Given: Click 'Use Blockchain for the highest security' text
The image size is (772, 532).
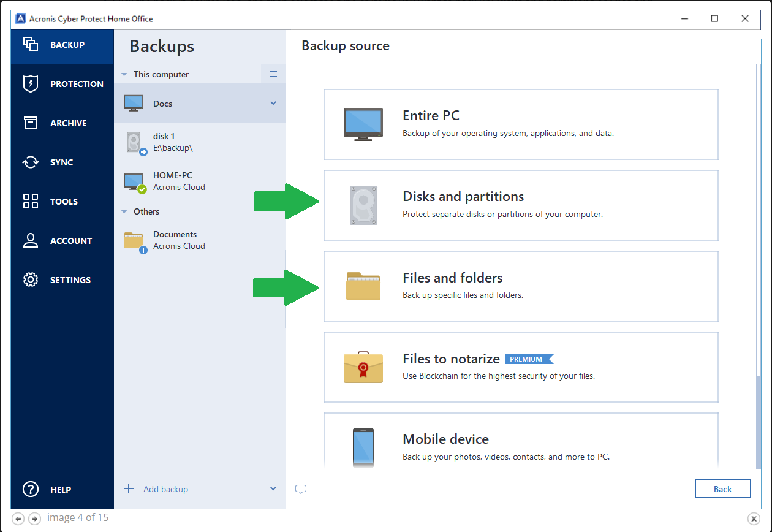Looking at the screenshot, I should pos(499,376).
